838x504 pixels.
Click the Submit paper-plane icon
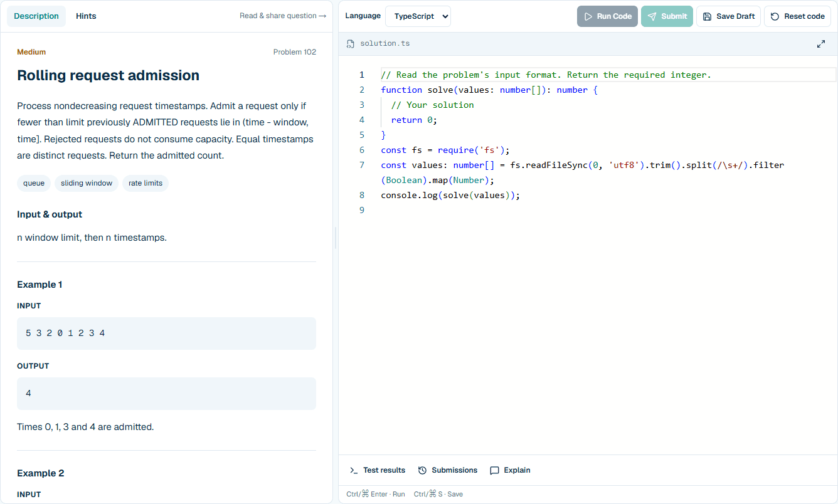click(x=652, y=16)
